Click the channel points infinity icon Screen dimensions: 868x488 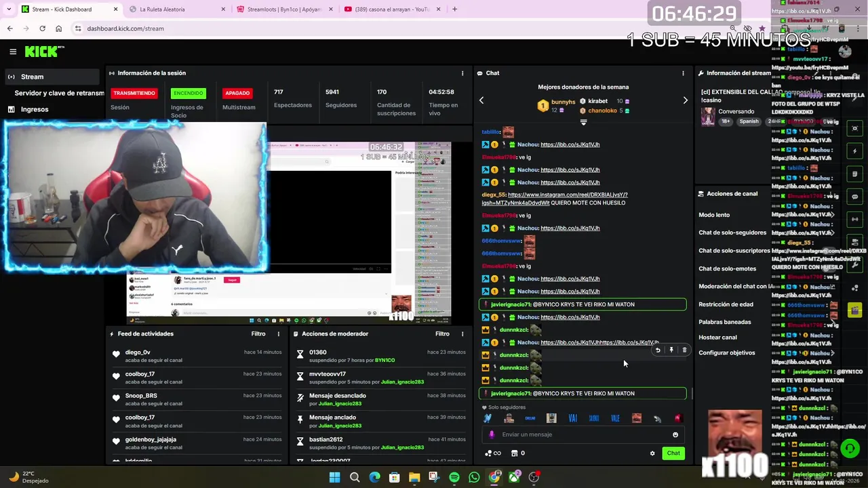click(x=493, y=453)
